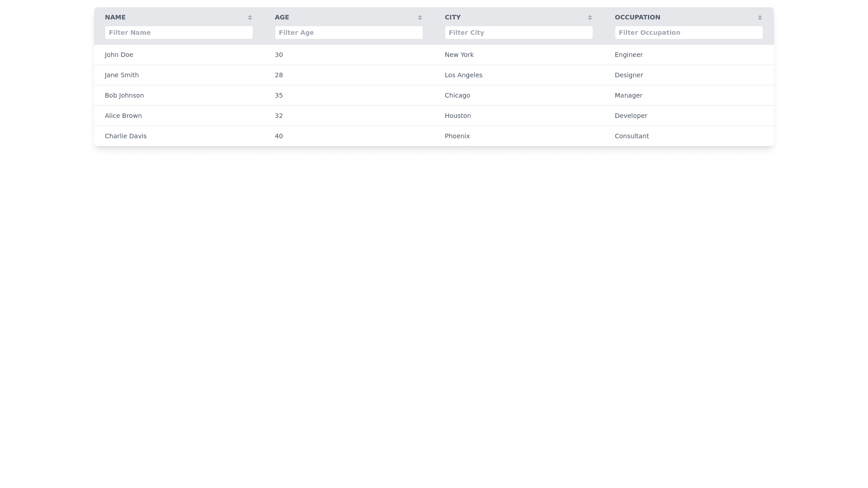This screenshot has height=488, width=868.
Task: Click the Age column sort icon
Action: [420, 18]
